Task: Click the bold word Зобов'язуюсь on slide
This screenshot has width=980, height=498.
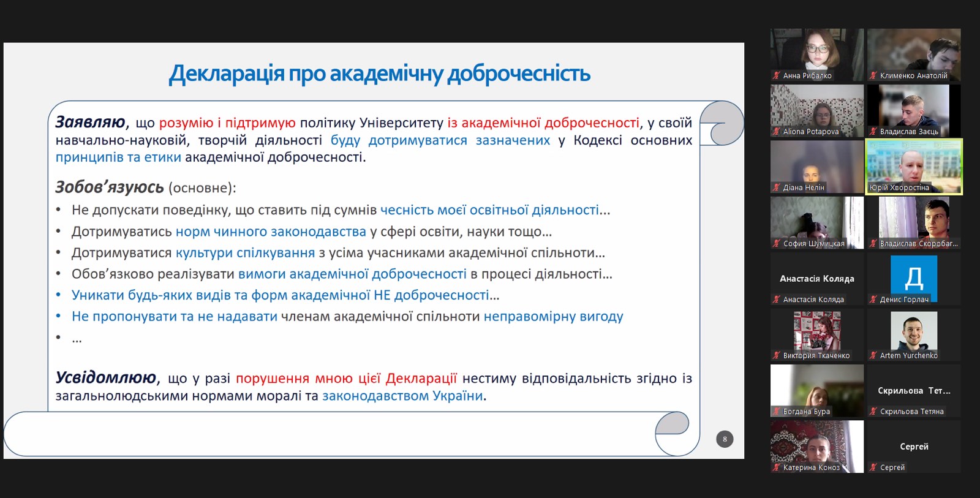Action: point(110,187)
